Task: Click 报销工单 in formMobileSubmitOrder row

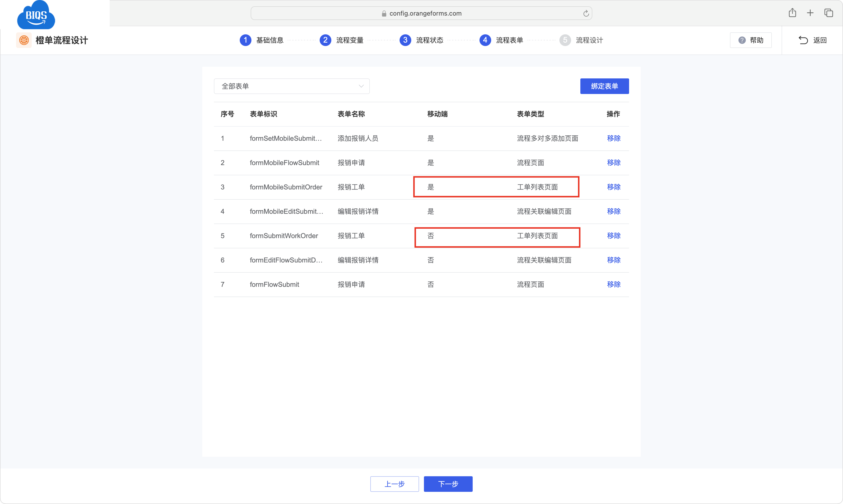Action: [351, 187]
